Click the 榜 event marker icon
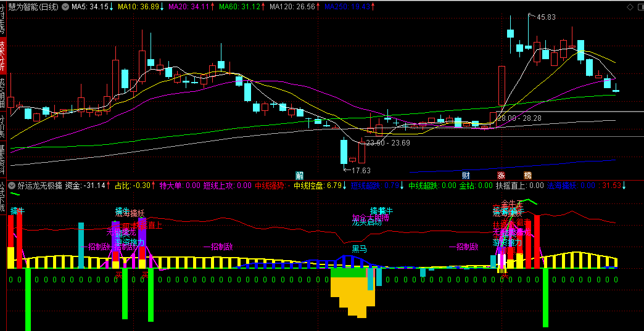Viewport: 644px width, 331px height. coord(528,176)
